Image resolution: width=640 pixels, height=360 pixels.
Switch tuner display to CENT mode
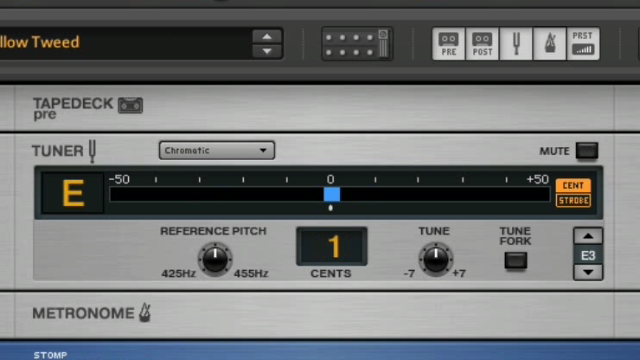(573, 186)
